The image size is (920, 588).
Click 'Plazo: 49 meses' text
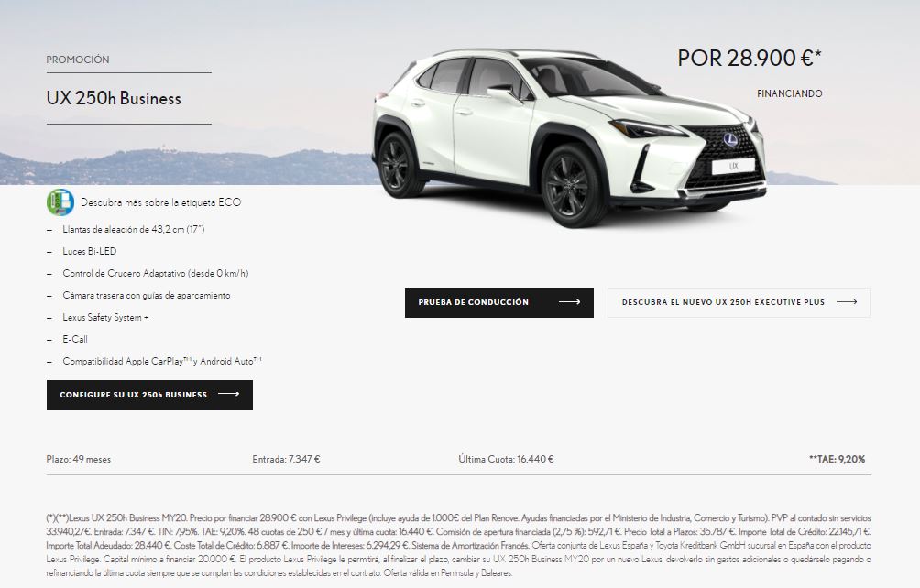79,460
